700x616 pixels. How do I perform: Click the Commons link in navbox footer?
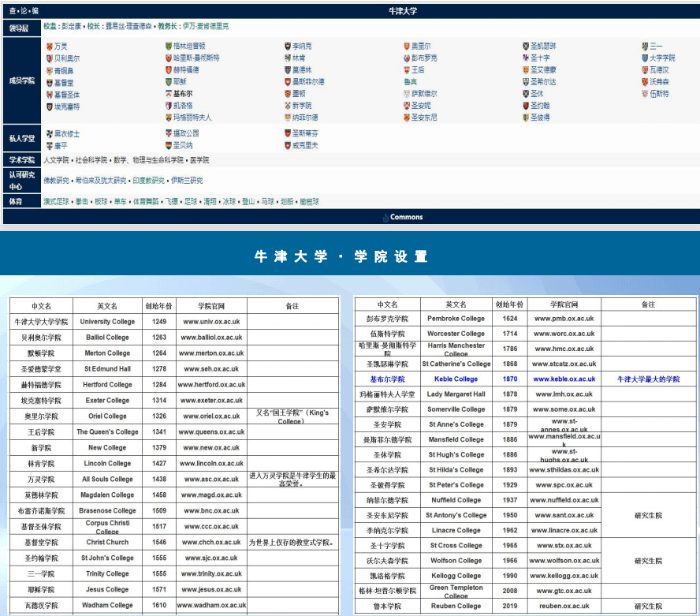[x=407, y=218]
